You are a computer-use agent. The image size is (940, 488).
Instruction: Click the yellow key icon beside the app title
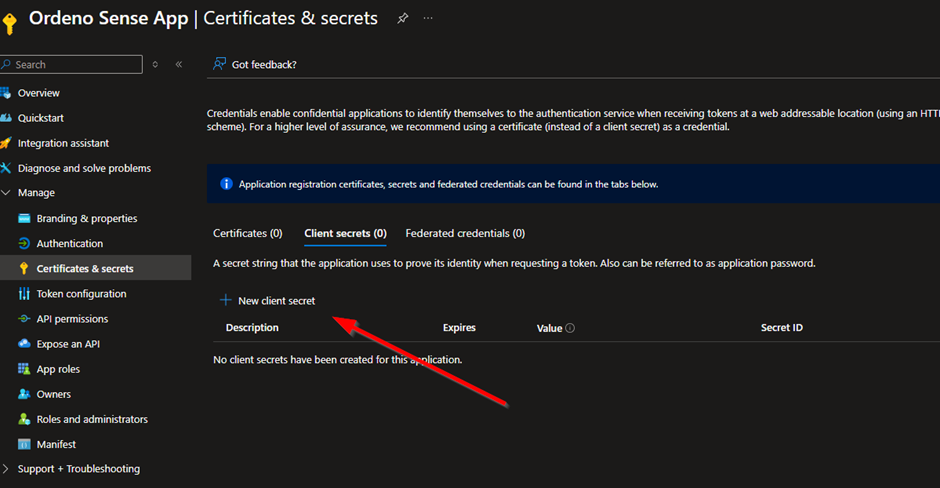pos(9,23)
